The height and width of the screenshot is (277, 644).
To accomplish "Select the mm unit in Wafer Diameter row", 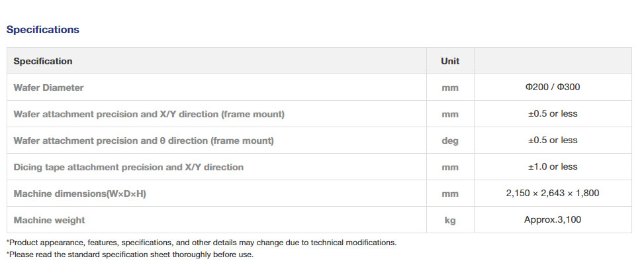I will (450, 88).
